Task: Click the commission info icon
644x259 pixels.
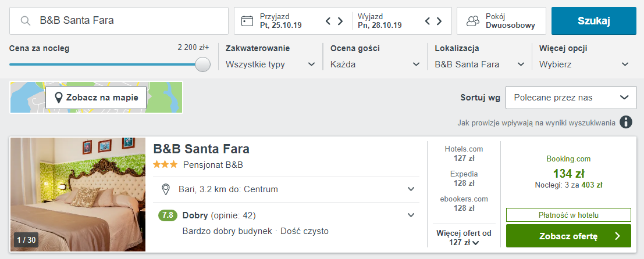Action: 626,123
